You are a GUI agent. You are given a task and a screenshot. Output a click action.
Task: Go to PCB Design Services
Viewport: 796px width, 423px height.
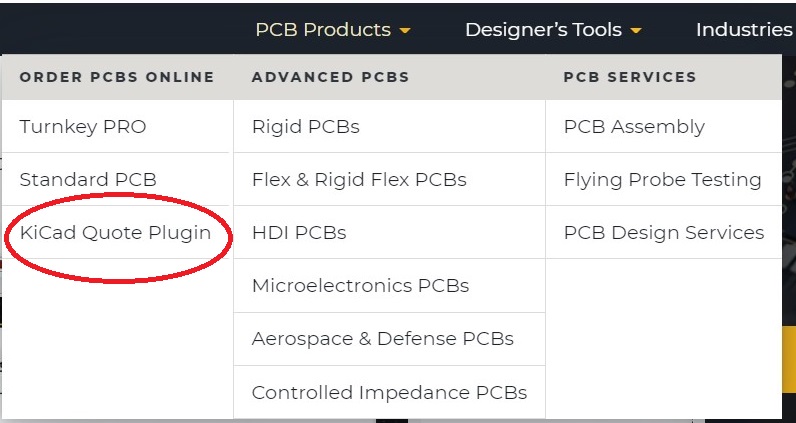tap(663, 233)
